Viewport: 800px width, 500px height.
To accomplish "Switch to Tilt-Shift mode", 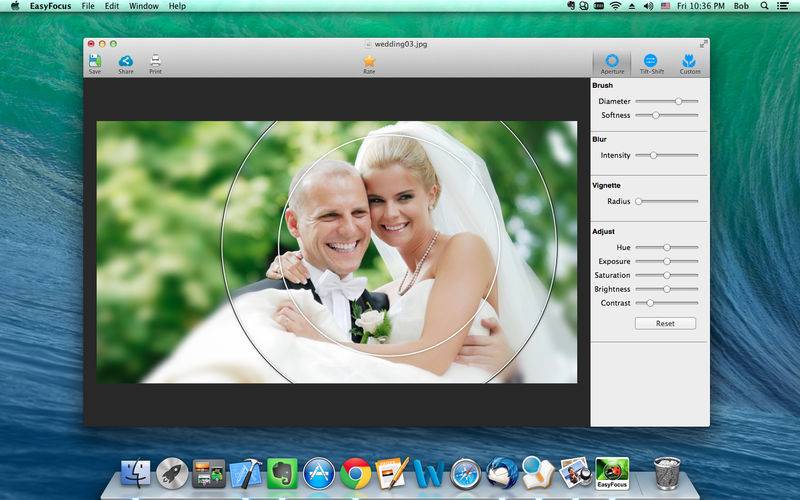I will (x=651, y=61).
